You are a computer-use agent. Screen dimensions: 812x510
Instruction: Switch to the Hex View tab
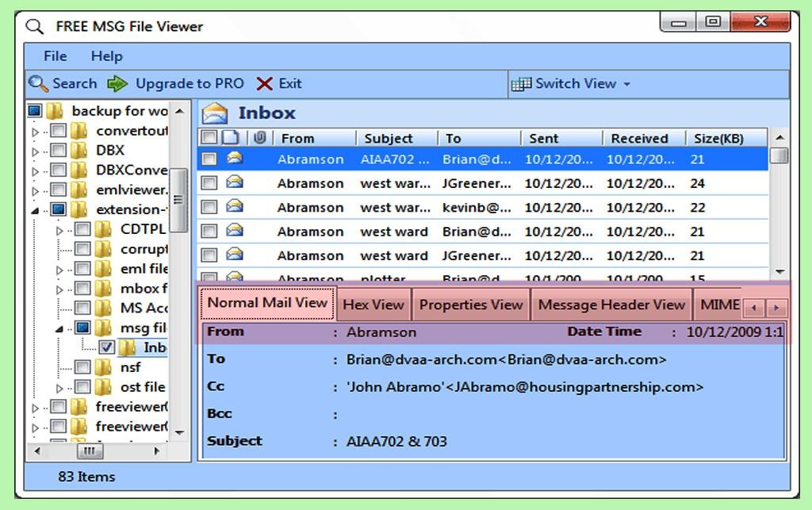point(375,303)
